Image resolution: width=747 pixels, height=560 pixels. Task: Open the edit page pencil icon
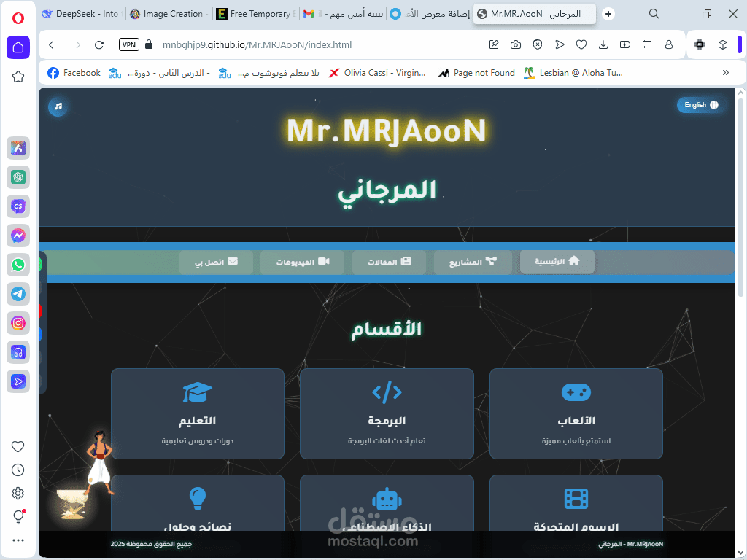coord(494,44)
